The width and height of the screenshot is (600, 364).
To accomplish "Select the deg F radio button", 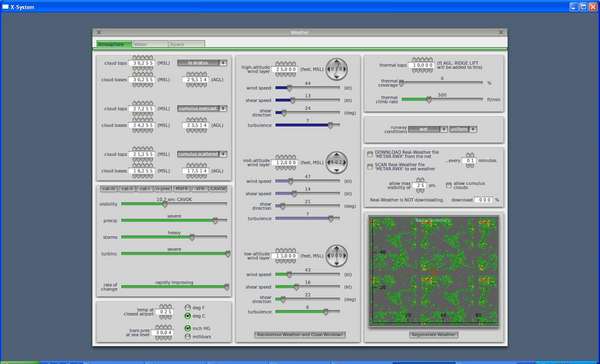I will coord(188,307).
